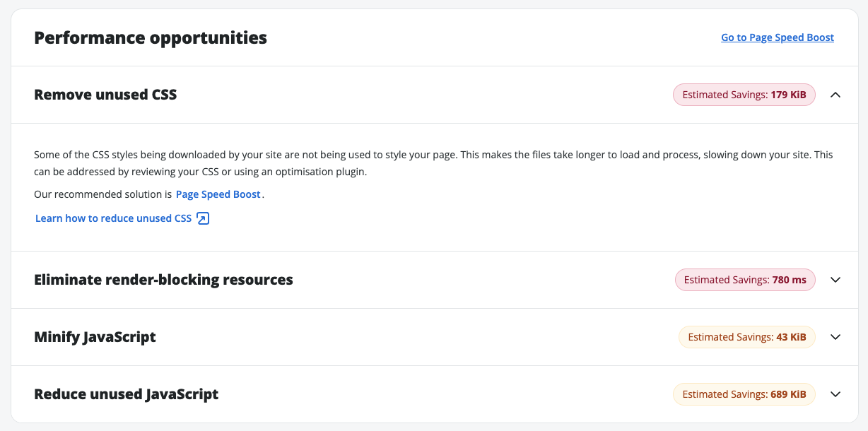Select the 'Minify JavaScript' heading
The width and height of the screenshot is (868, 431).
95,337
